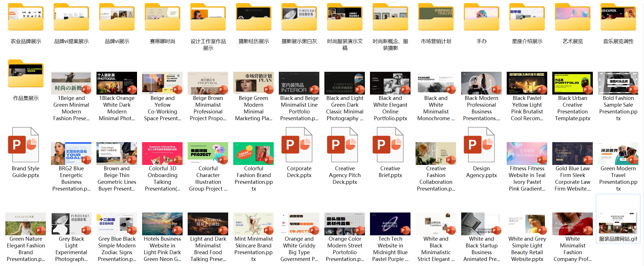Select the 星座介绍展示 folder
Screen dimensions: 644x266
[527, 17]
